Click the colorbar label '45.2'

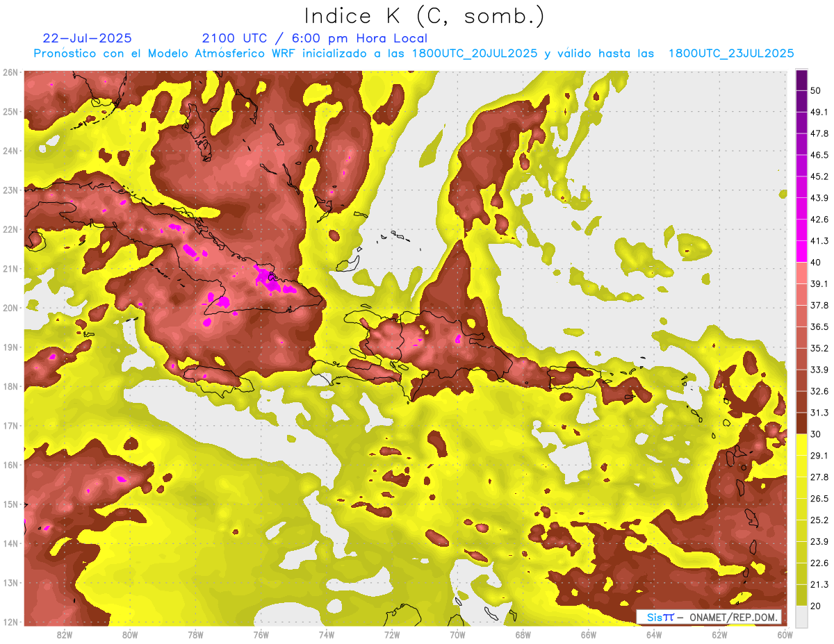pos(820,176)
